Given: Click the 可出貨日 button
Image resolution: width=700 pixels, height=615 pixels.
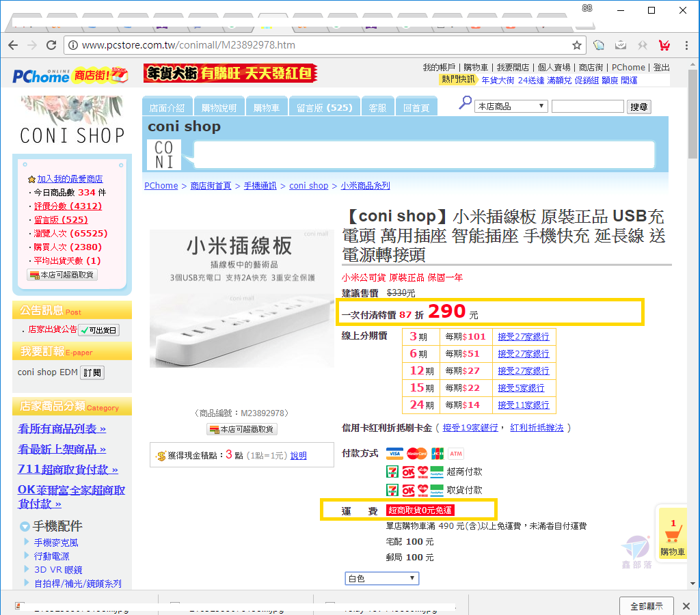Looking at the screenshot, I should [x=98, y=330].
